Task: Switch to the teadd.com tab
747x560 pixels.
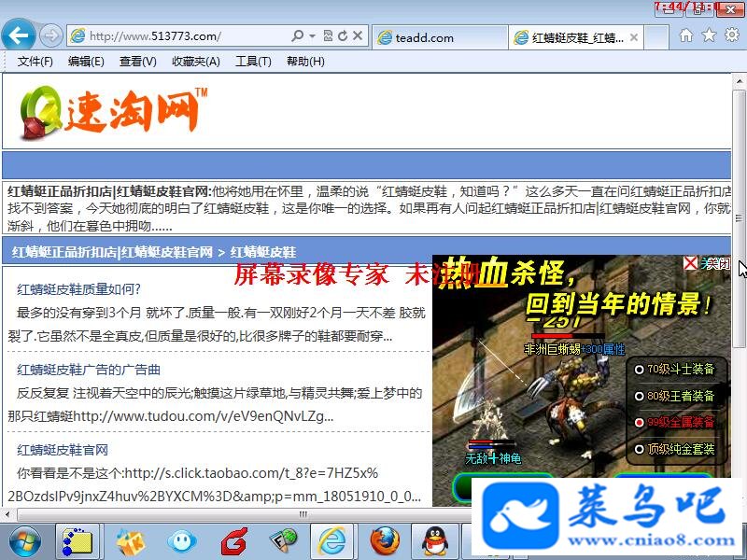Action: (x=439, y=37)
